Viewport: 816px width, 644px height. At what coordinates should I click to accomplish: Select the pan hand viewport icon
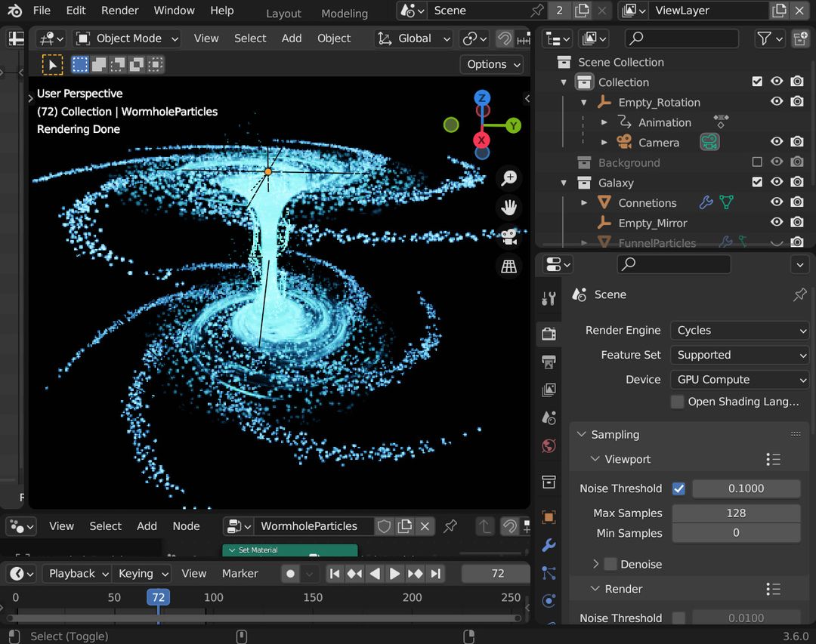[x=508, y=208]
